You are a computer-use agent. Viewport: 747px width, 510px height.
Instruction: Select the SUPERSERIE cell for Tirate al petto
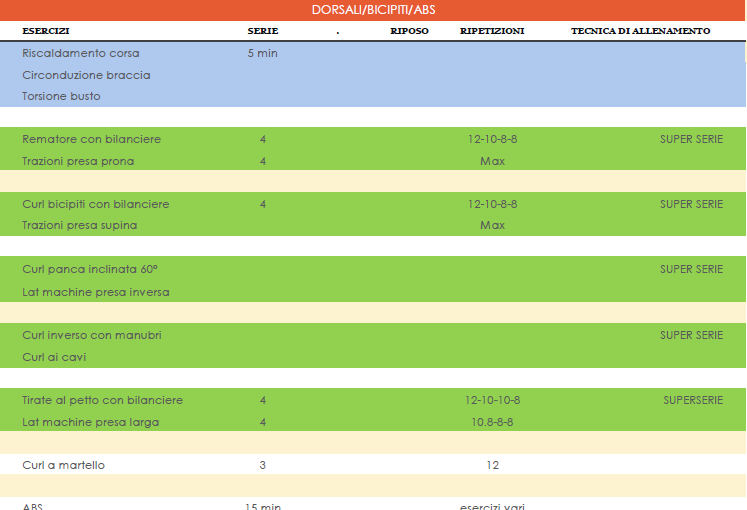click(693, 400)
